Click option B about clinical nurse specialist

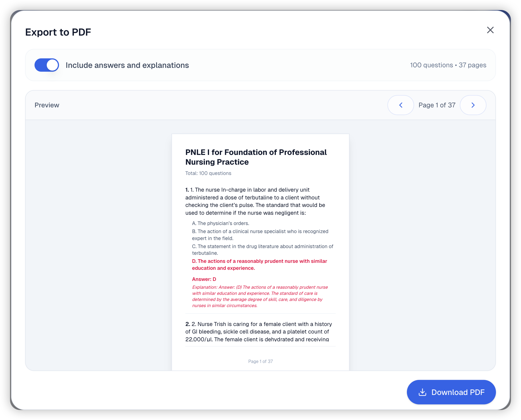[260, 235]
